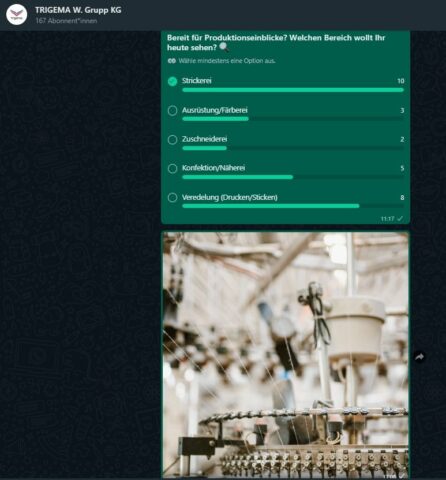Click 'Wähle mindestens eine Option aus' hint
The width and height of the screenshot is (446, 480).
click(x=227, y=61)
